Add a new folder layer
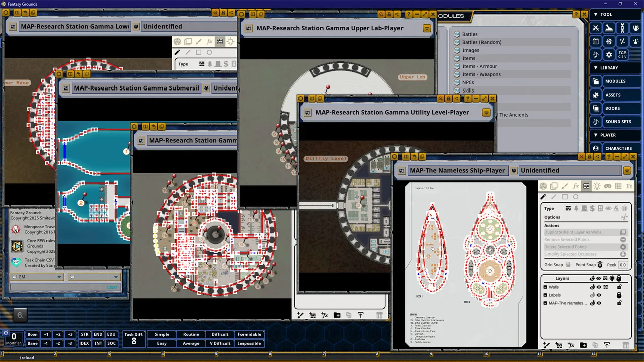This screenshot has width=644, height=362. [583, 345]
